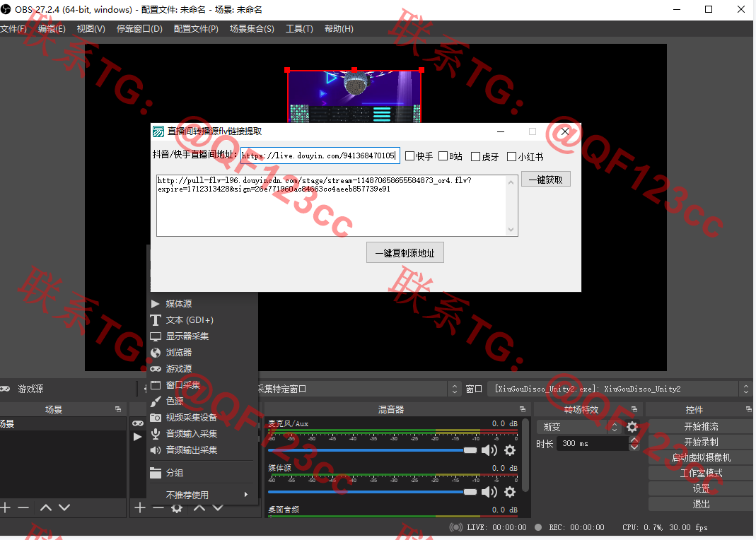756x540 pixels.
Task: Open the Media Source audio settings gear
Action: (510, 491)
